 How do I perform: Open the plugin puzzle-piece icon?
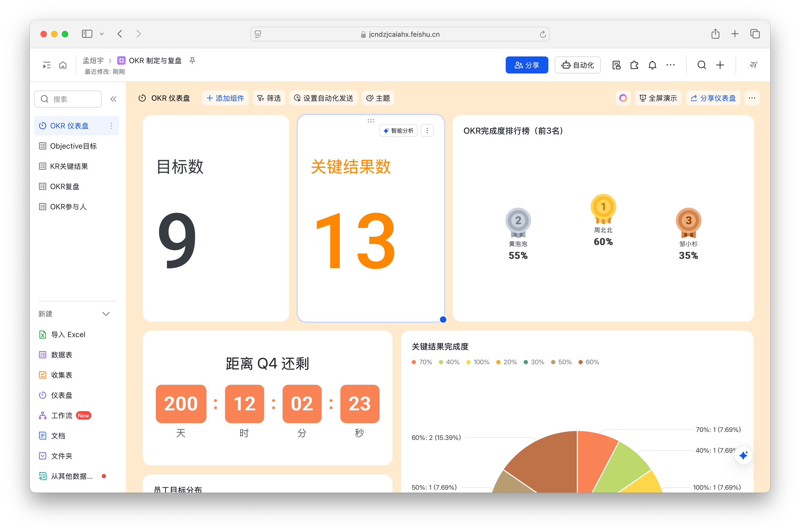634,65
